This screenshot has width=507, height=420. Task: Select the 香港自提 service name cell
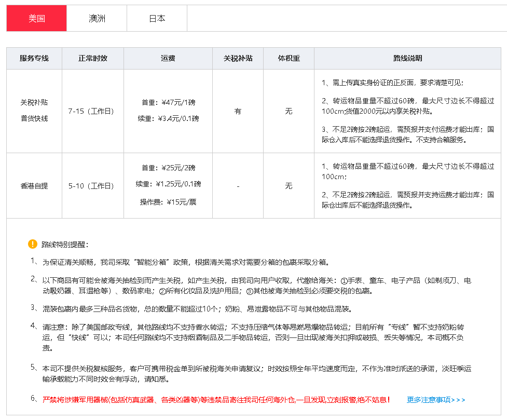[x=34, y=186]
